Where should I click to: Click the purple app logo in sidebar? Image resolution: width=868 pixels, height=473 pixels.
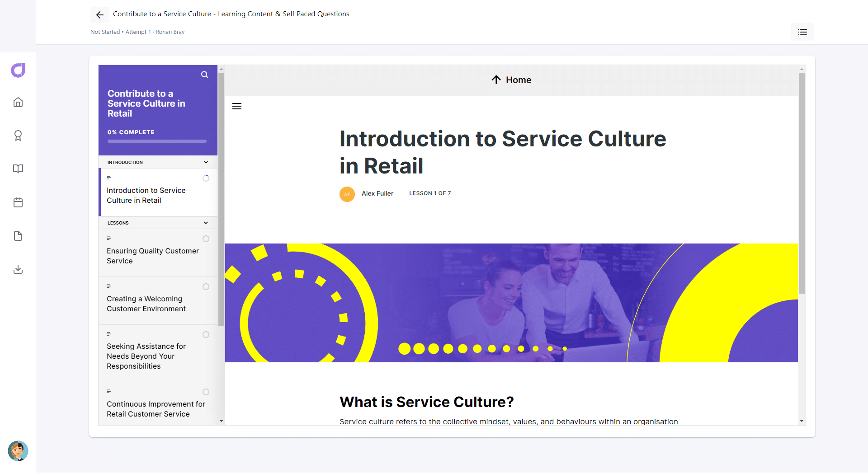(x=18, y=70)
